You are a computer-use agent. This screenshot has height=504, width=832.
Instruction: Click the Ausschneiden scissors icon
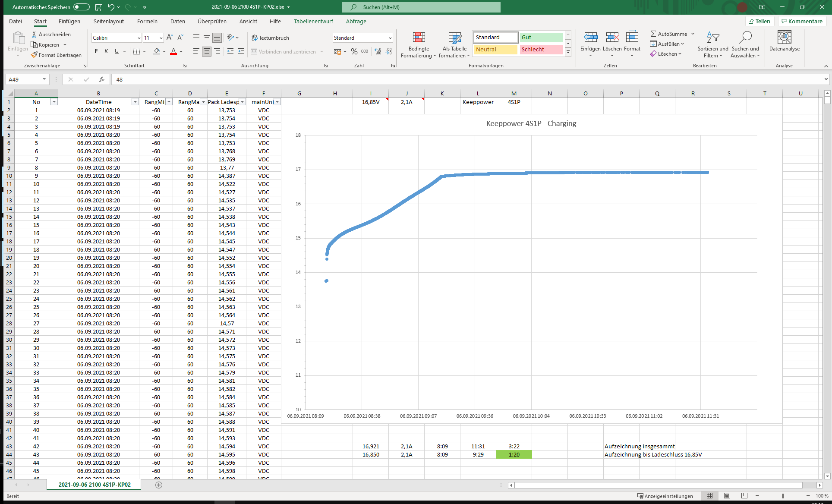pyautogui.click(x=34, y=35)
